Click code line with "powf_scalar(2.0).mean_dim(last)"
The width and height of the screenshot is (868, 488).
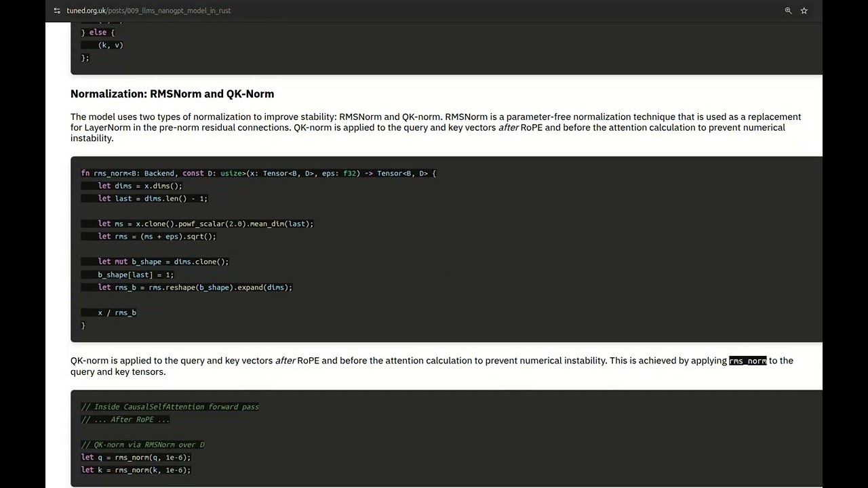pyautogui.click(x=205, y=224)
